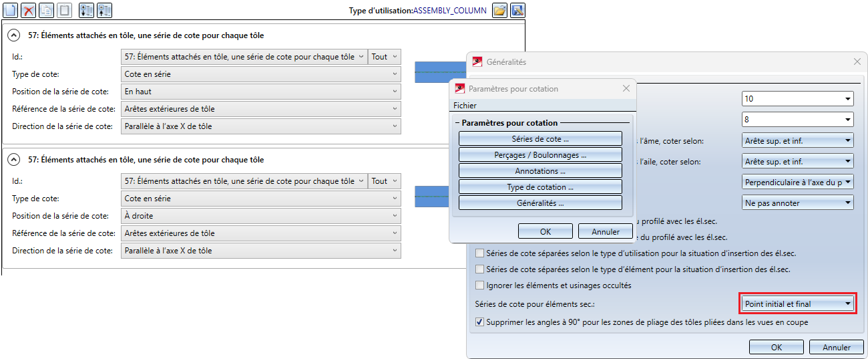Open the Fichier menu
Image resolution: width=868 pixels, height=359 pixels.
[x=465, y=105]
